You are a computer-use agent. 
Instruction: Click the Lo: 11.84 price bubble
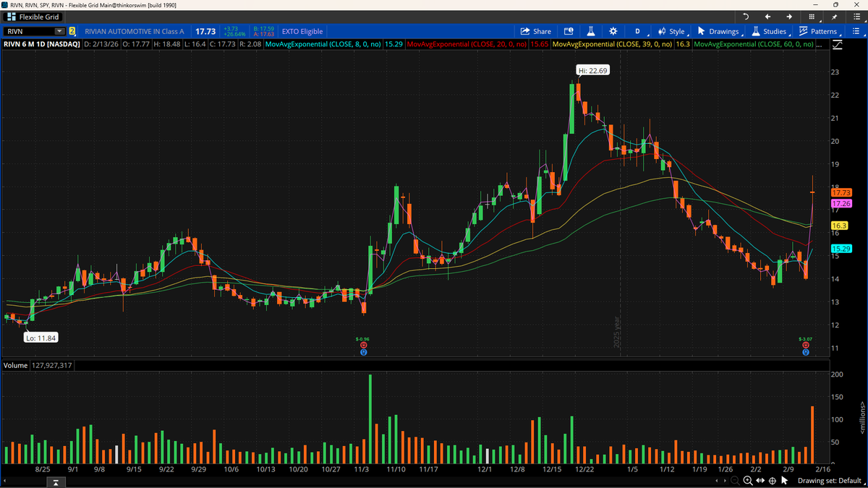tap(41, 338)
